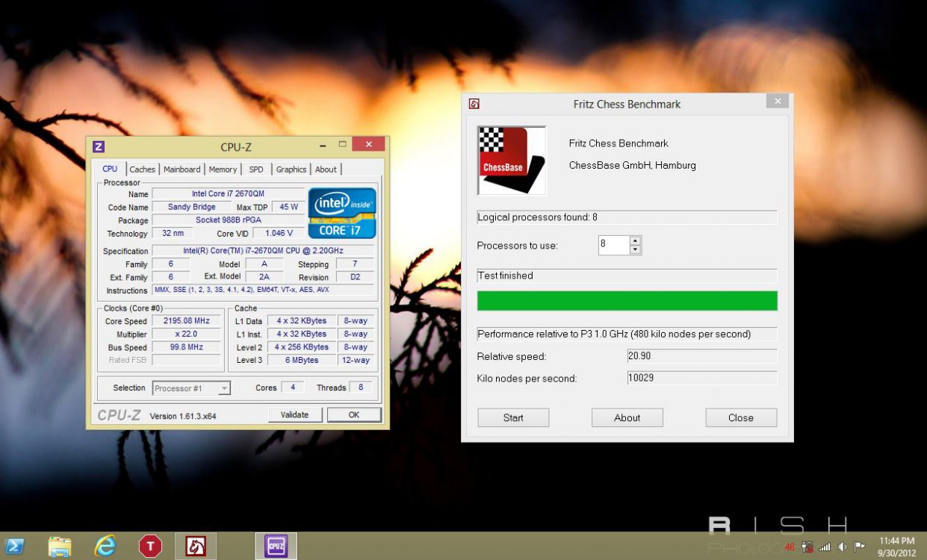Open the network signal tray icon
Screen dimensions: 927x560
click(x=825, y=547)
